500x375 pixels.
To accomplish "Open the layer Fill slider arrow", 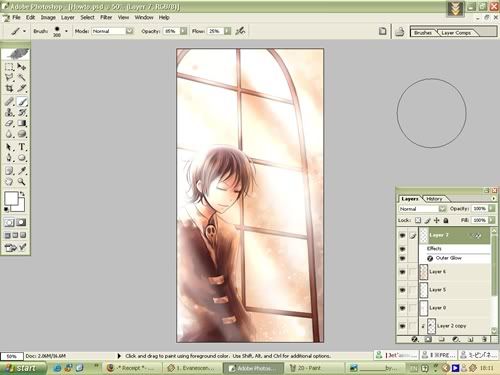I will tap(492, 220).
